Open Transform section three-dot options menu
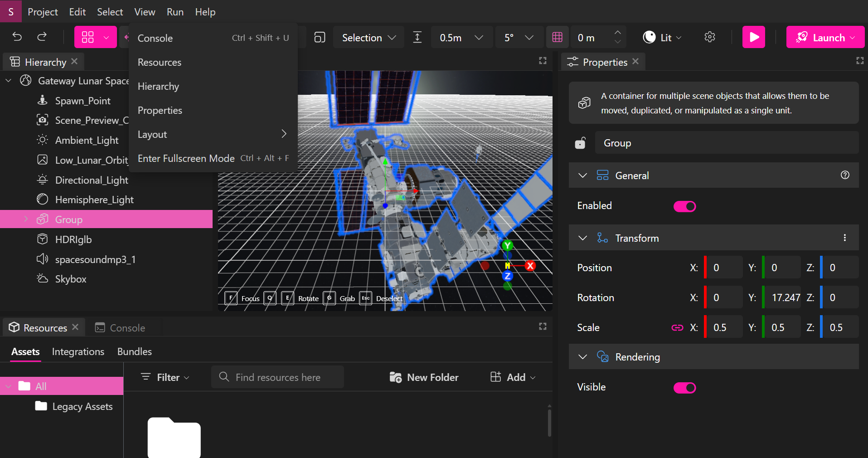 pyautogui.click(x=845, y=238)
